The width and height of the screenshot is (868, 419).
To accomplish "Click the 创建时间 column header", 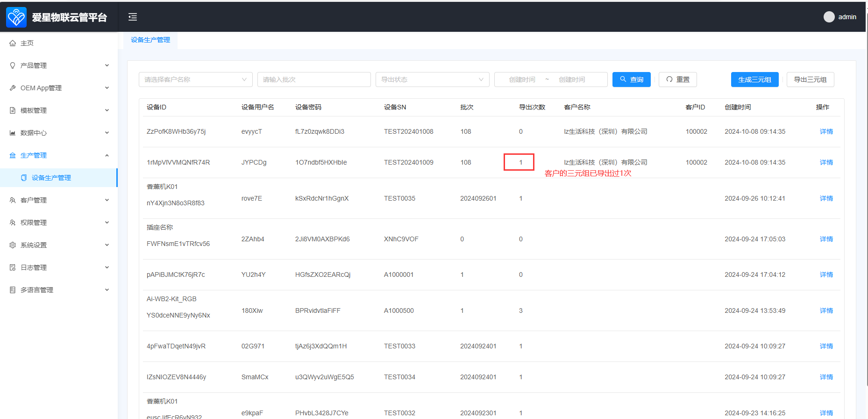I will (738, 107).
